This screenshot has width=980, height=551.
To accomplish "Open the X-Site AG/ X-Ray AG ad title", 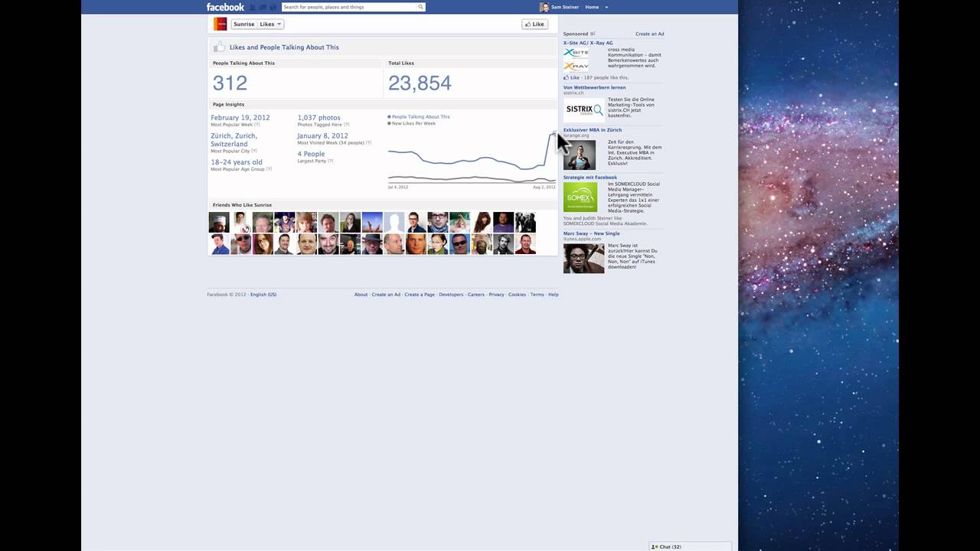I will click(x=588, y=43).
